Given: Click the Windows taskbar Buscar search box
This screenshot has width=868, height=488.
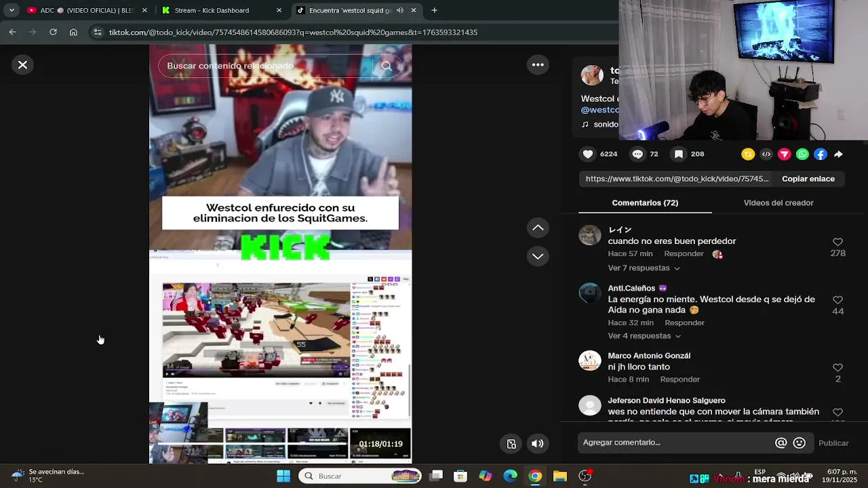Looking at the screenshot, I should [360, 476].
